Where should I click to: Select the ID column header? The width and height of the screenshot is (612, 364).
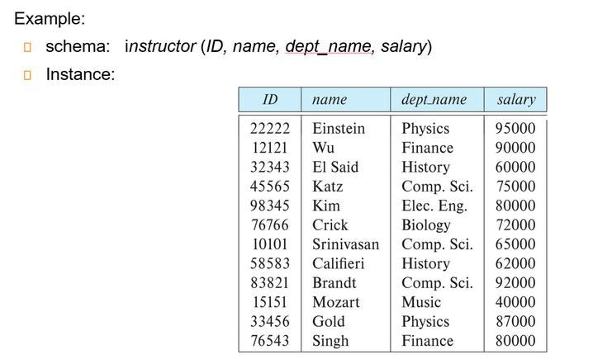[x=270, y=100]
